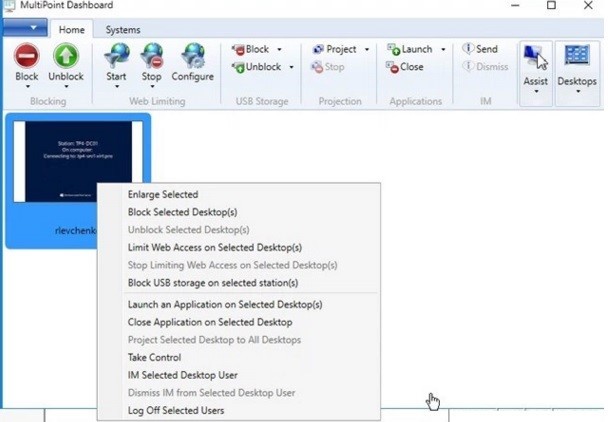Select the station desktop thumbnail preview
This screenshot has width=608, height=422.
(x=78, y=161)
